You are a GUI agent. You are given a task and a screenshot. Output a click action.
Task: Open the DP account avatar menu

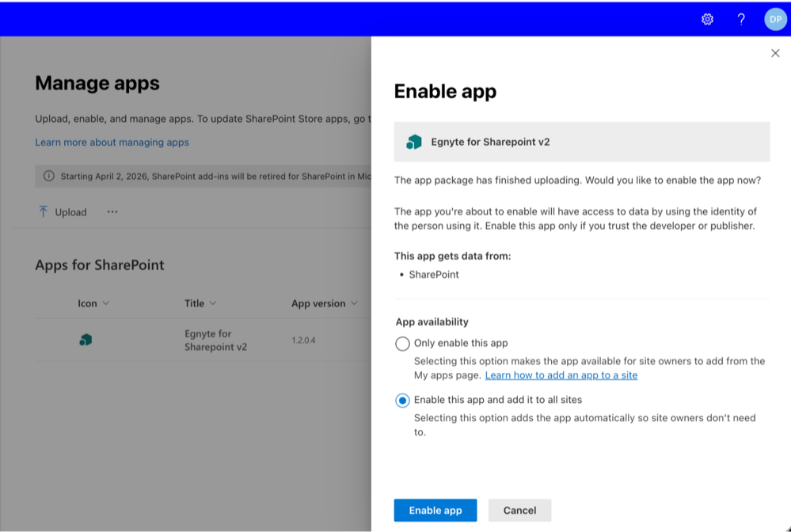click(774, 18)
